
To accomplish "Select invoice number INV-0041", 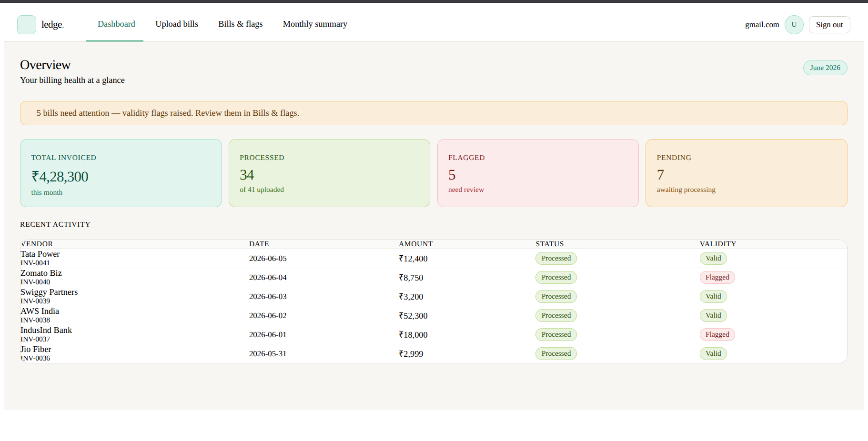I will pos(35,263).
